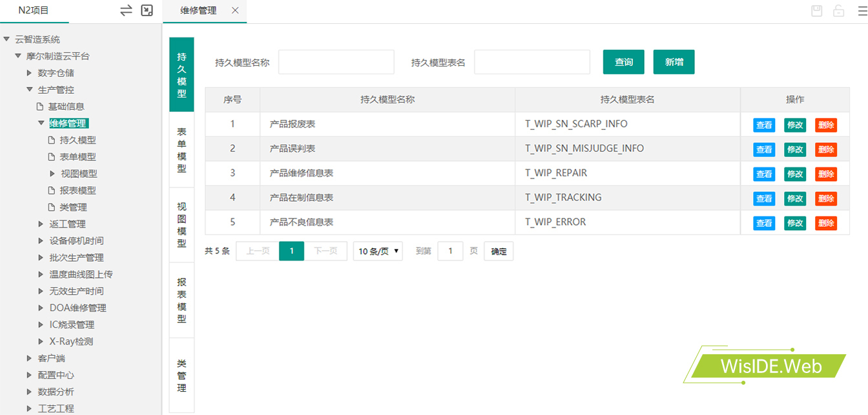
Task: Switch to the 报表模型 vertical tab
Action: pos(181,301)
